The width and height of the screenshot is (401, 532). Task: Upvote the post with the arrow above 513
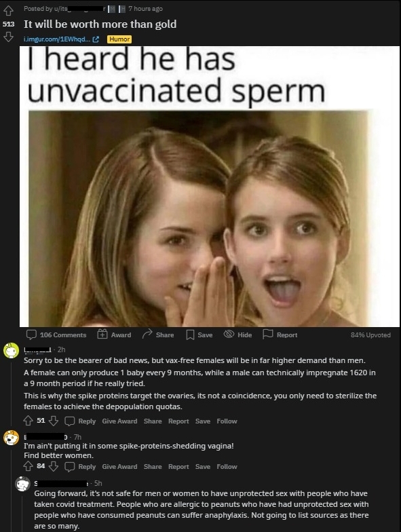click(8, 11)
